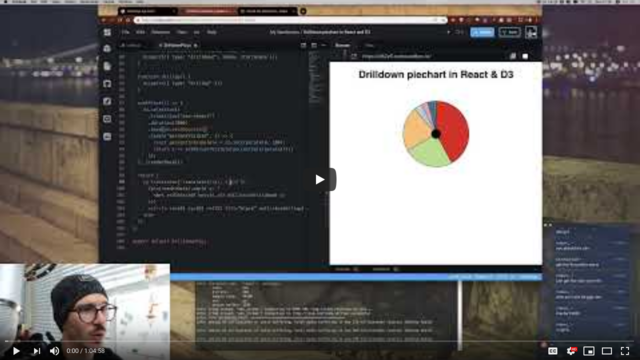Screen dimensions: 640x360
Task: Click the Fork button
Action: (509, 32)
